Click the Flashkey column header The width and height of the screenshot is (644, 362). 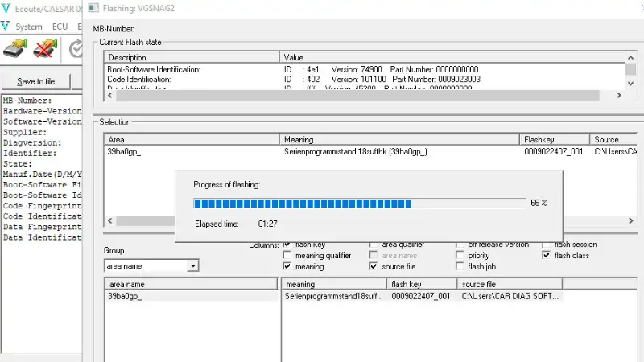click(555, 139)
